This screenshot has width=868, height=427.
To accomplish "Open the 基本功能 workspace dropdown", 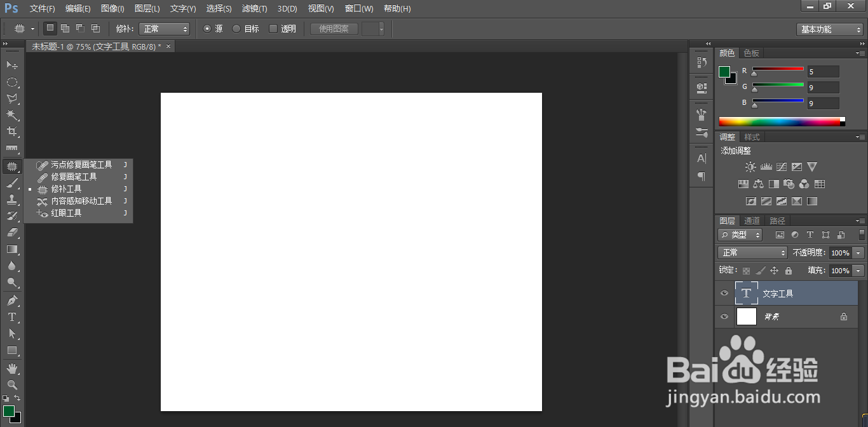I will coord(829,29).
